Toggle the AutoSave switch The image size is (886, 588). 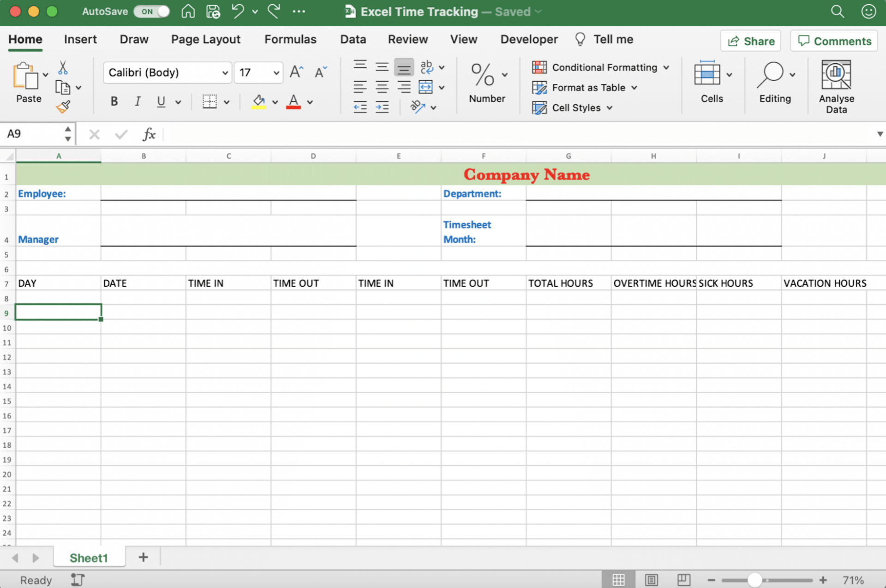[152, 12]
